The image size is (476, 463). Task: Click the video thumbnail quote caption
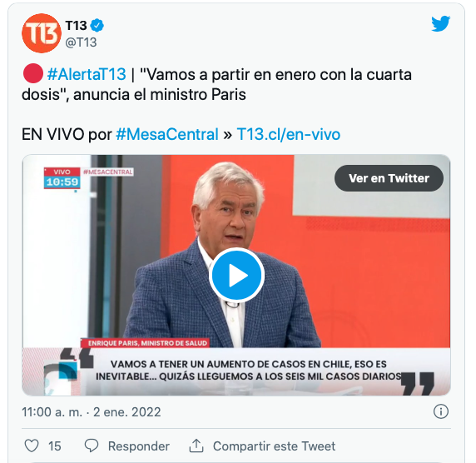pos(248,371)
